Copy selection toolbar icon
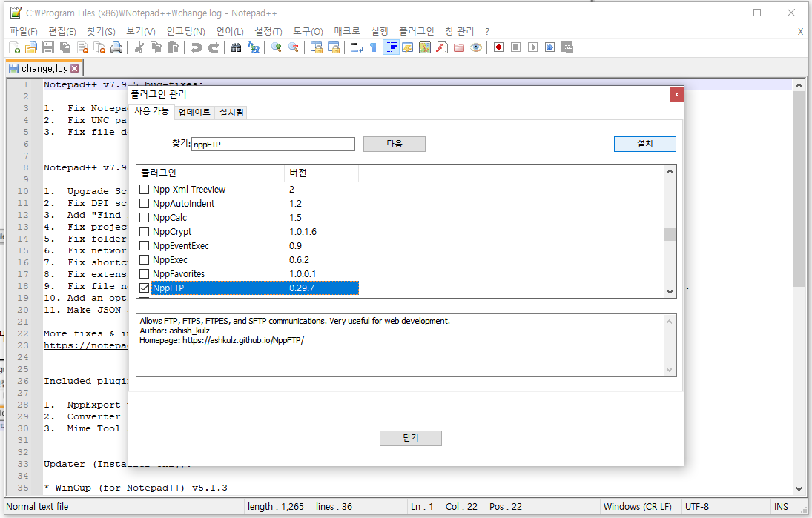The image size is (812, 518). pyautogui.click(x=156, y=47)
